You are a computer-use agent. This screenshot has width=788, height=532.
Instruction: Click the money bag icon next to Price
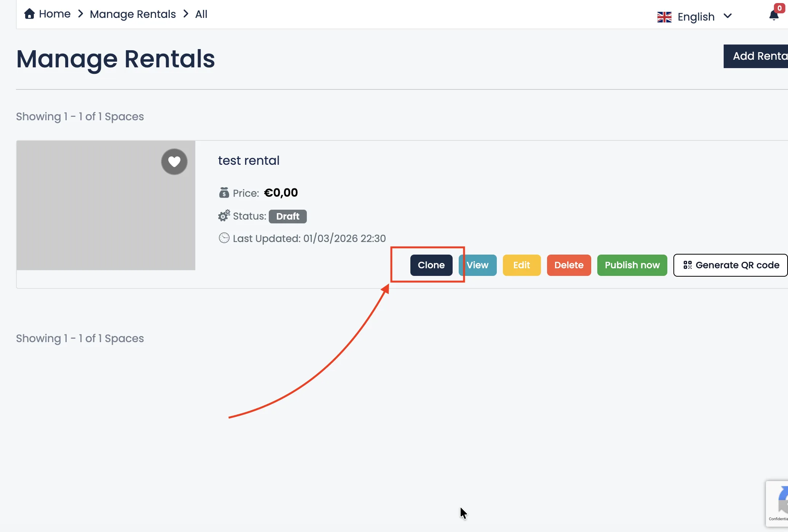pyautogui.click(x=224, y=192)
